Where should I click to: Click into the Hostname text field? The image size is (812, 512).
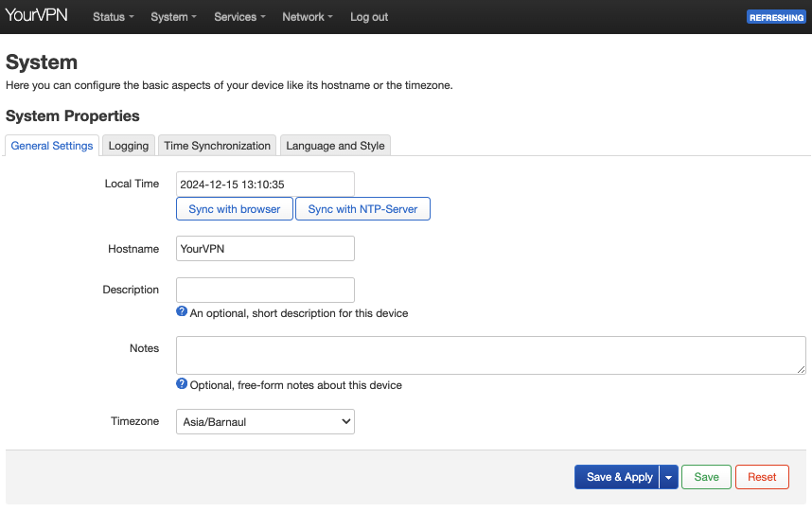265,249
